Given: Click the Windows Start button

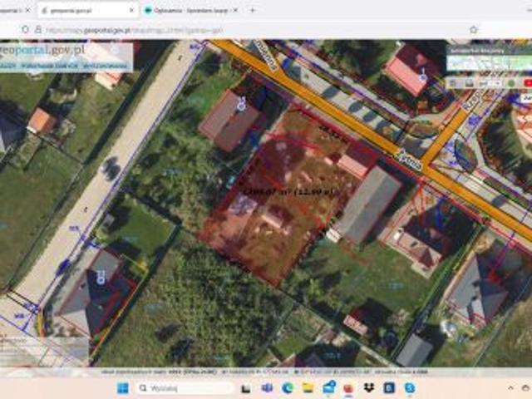Looking at the screenshot, I should [x=122, y=388].
